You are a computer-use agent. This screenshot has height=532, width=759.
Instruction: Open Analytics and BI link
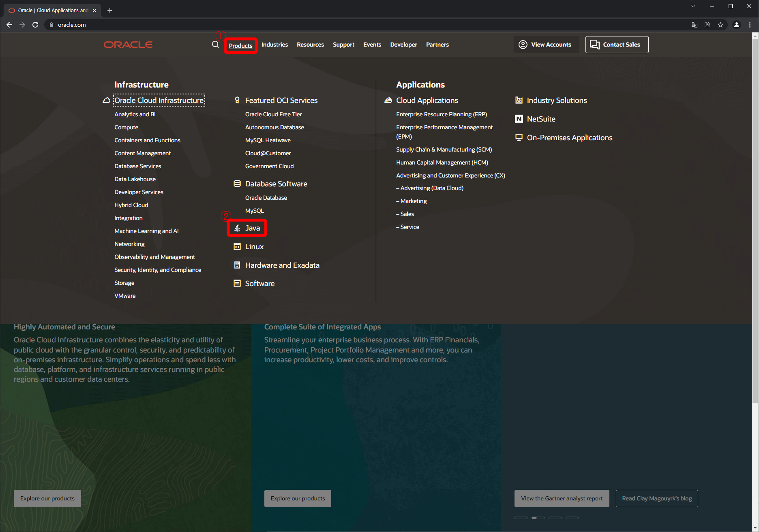point(135,114)
